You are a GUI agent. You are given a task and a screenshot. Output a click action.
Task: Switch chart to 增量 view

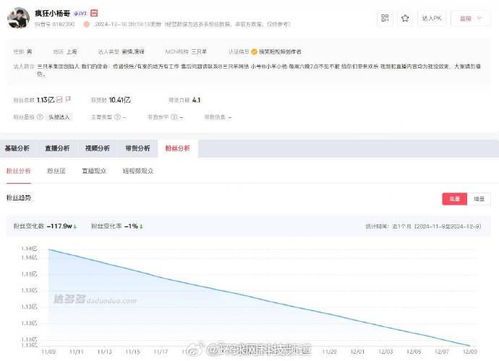coord(479,199)
